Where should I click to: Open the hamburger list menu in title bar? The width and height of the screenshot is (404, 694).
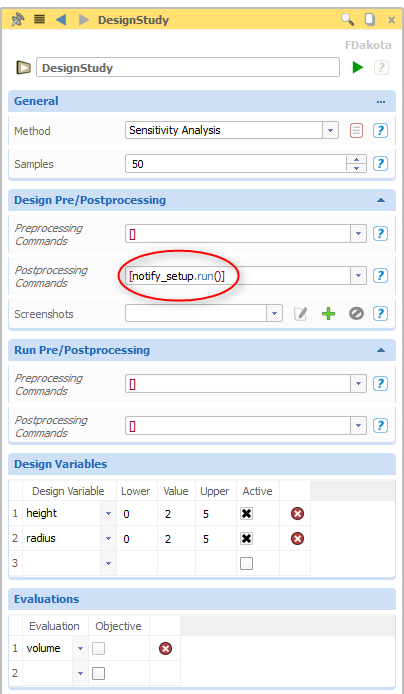pyautogui.click(x=39, y=19)
